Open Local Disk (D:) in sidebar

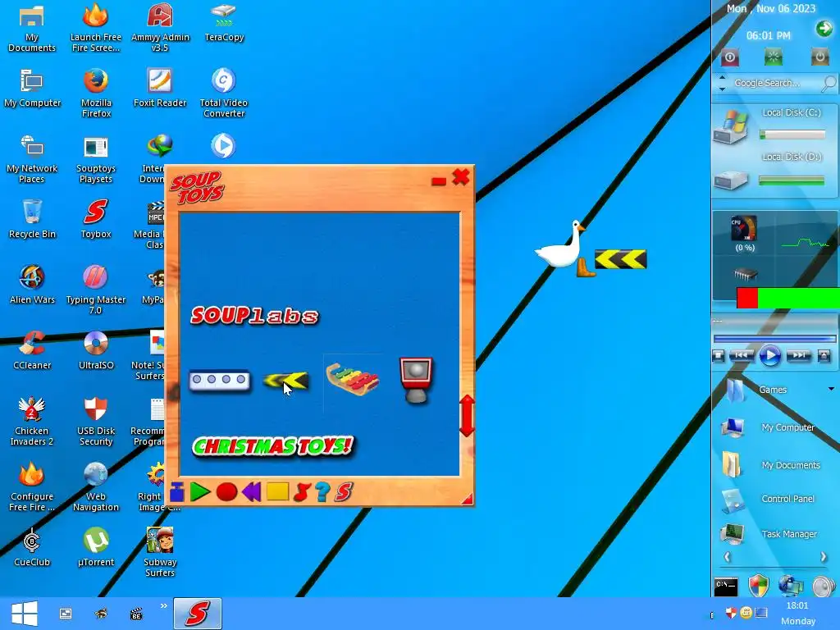774,172
